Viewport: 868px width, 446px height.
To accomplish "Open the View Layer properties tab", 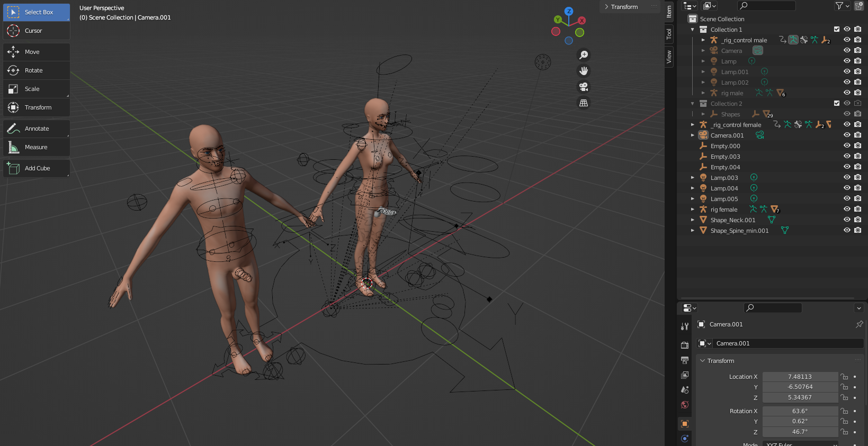I will pyautogui.click(x=685, y=375).
